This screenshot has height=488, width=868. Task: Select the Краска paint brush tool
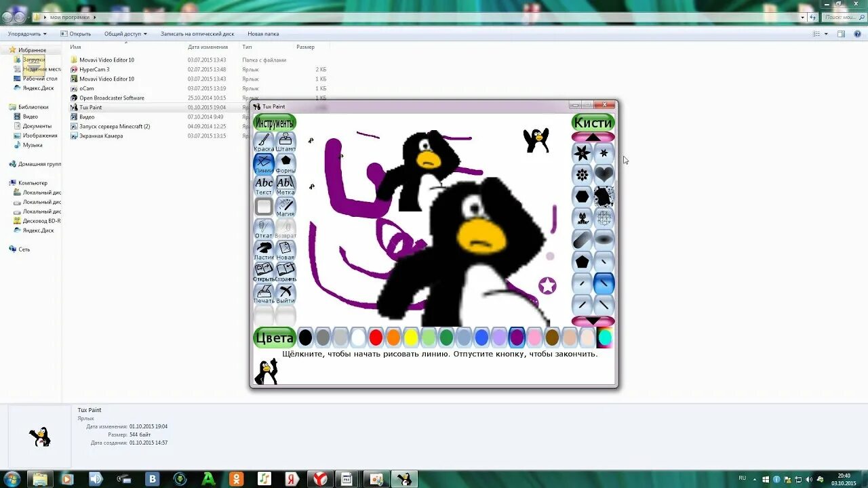point(264,142)
